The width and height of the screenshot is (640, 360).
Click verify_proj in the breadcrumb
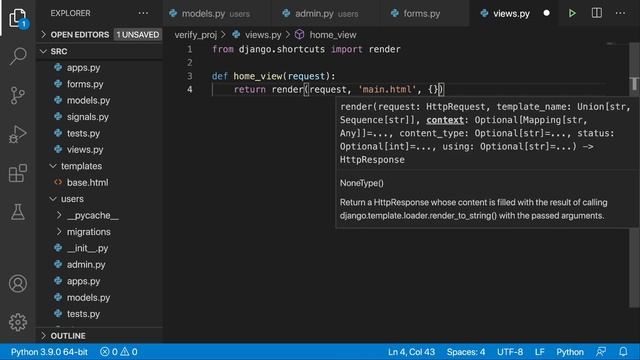pos(196,35)
